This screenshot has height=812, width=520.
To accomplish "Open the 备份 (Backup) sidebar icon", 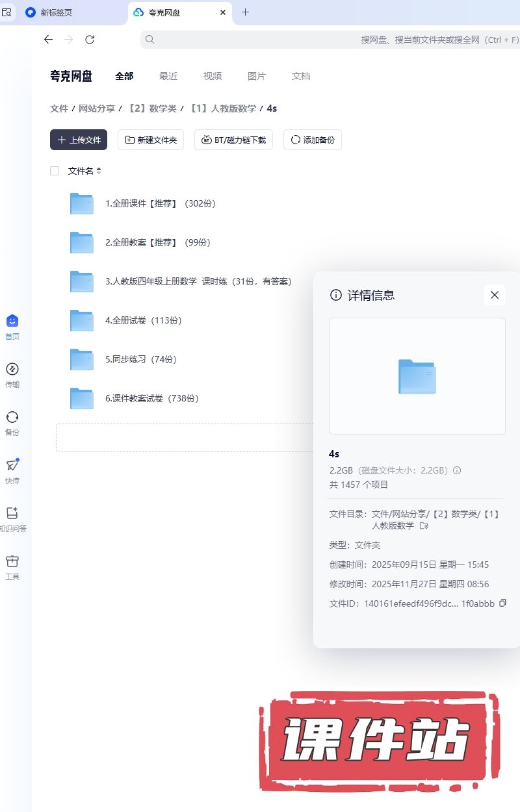I will 12,418.
